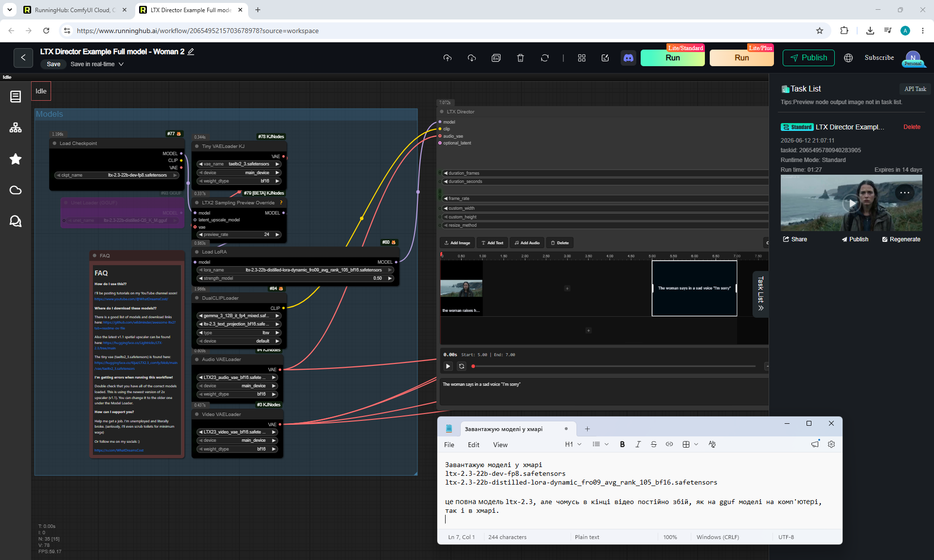Open the list style dropdown in Notepad
Image resolution: width=934 pixels, height=560 pixels.
click(600, 444)
